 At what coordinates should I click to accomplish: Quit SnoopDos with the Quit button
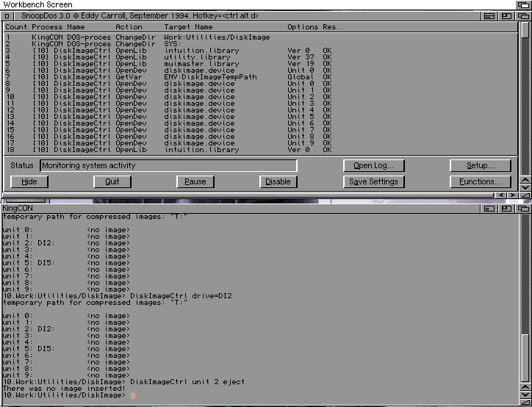(112, 181)
